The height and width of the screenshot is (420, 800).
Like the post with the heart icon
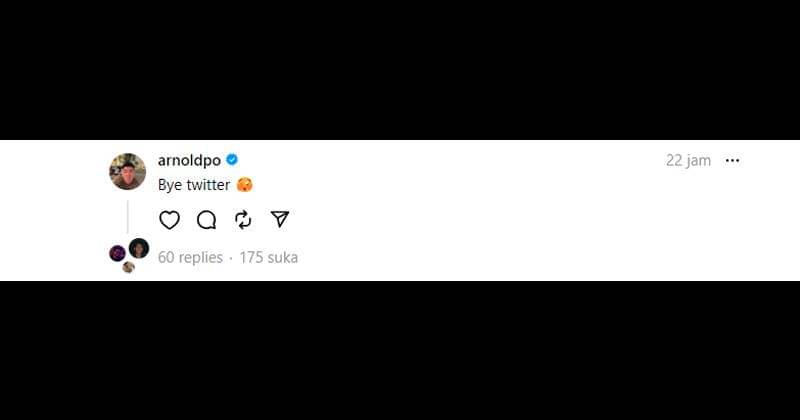coord(169,220)
